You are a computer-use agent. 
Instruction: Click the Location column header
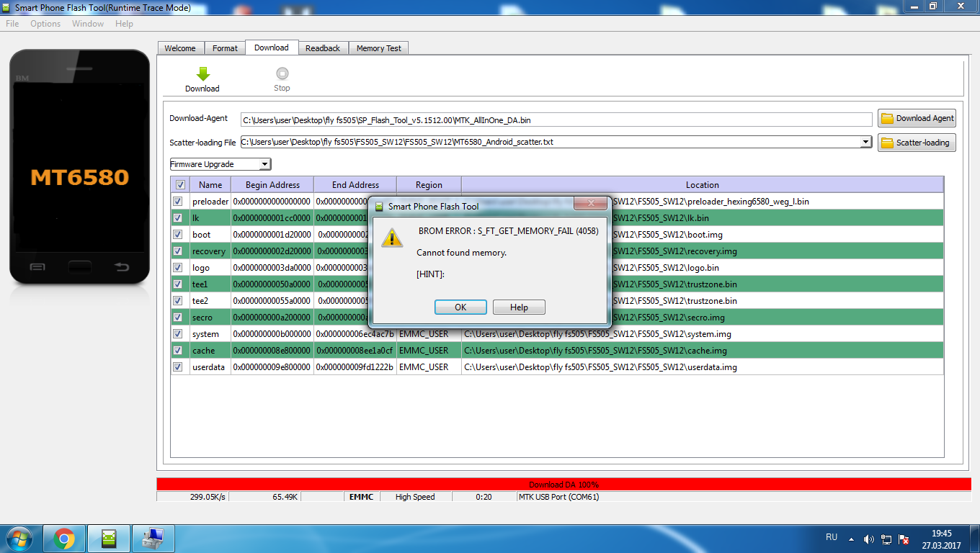(703, 185)
